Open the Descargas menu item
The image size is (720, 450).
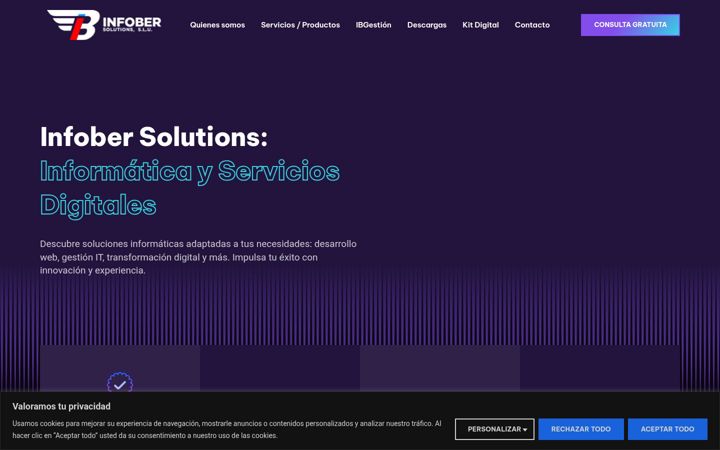tap(427, 25)
